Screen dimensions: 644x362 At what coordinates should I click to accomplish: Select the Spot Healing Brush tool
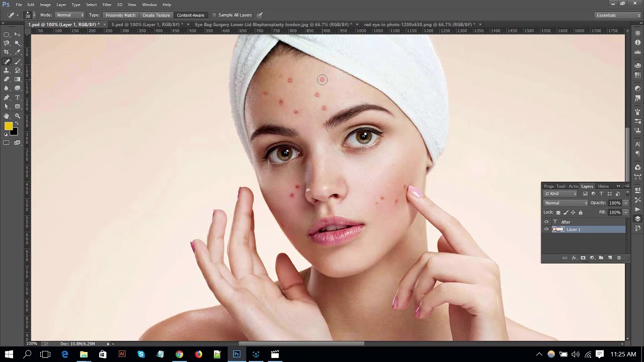pyautogui.click(x=7, y=61)
